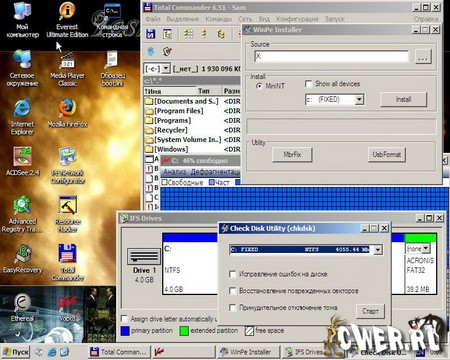Image resolution: width=450 pixels, height=360 pixels.
Task: Open Total Commander desktop shortcut
Action: pyautogui.click(x=68, y=263)
